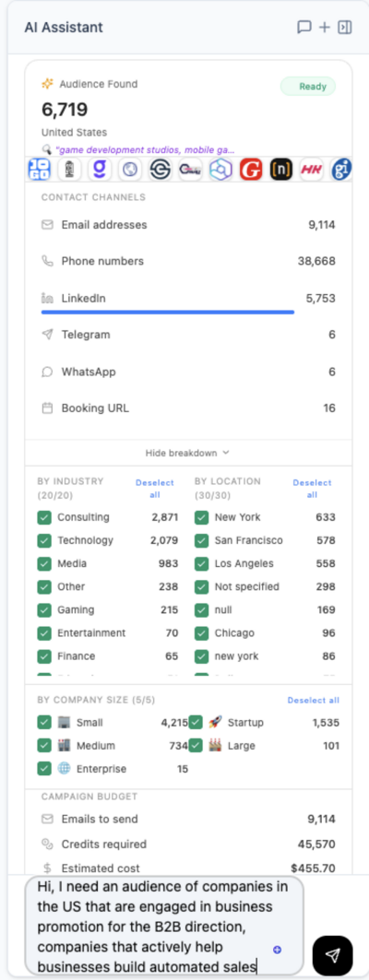This screenshot has height=980, width=369.
Task: Click the blue hexagon company logo
Action: coord(220,169)
